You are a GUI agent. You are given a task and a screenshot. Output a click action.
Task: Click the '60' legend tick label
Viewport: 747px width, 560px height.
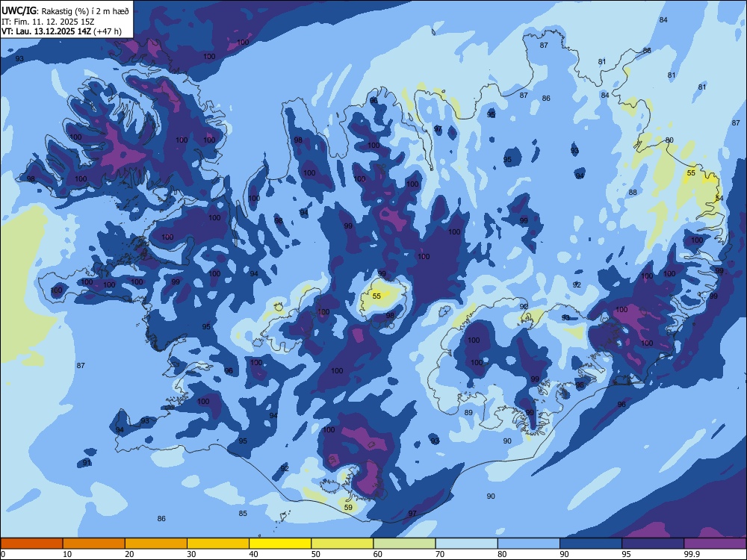378,554
